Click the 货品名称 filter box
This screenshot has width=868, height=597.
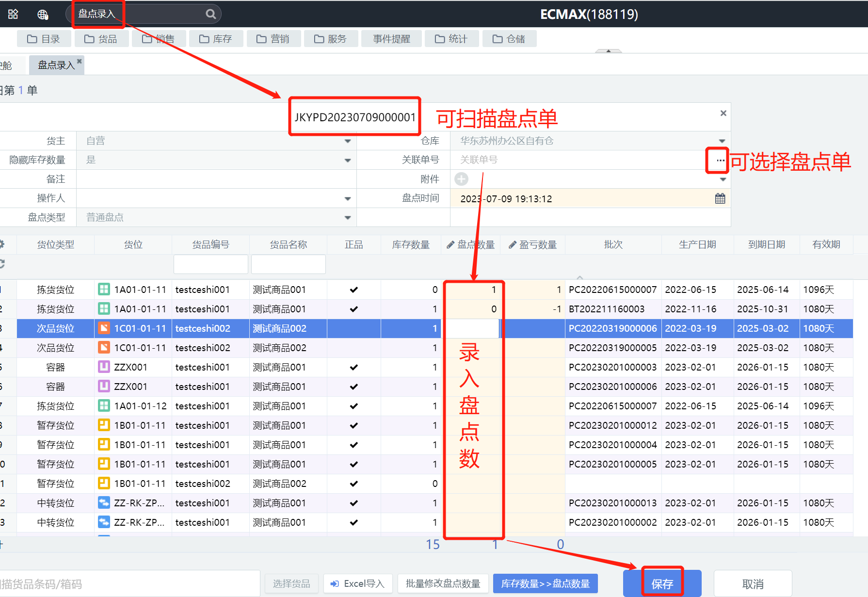[x=289, y=264]
